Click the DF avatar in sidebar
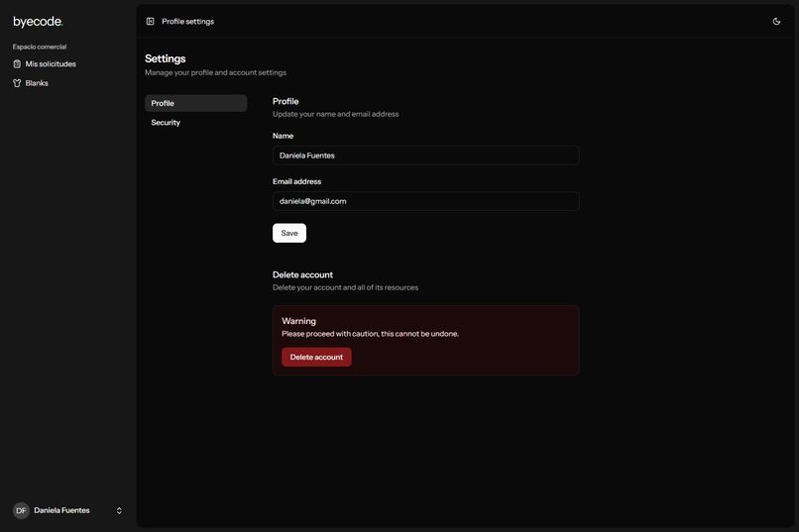 (x=21, y=510)
